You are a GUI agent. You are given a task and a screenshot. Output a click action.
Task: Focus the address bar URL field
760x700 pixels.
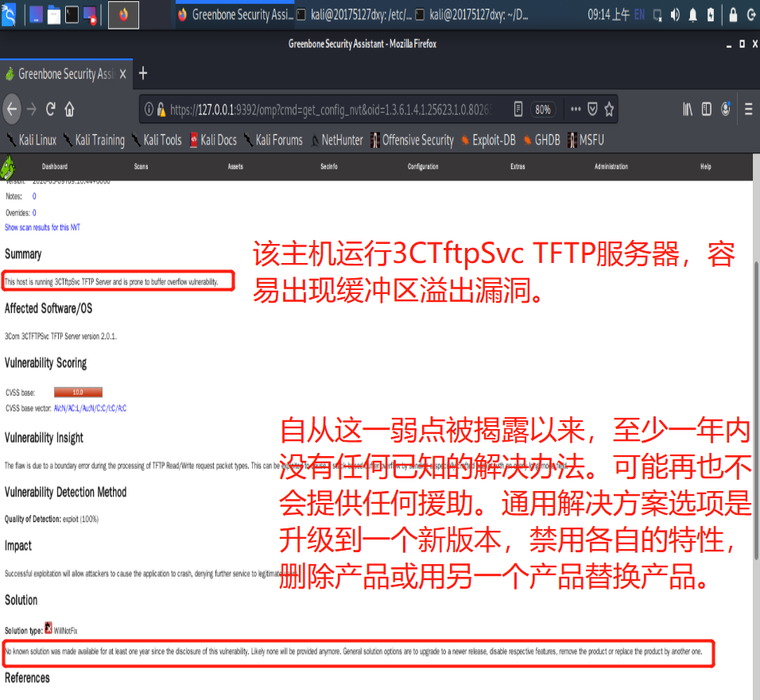pos(331,110)
